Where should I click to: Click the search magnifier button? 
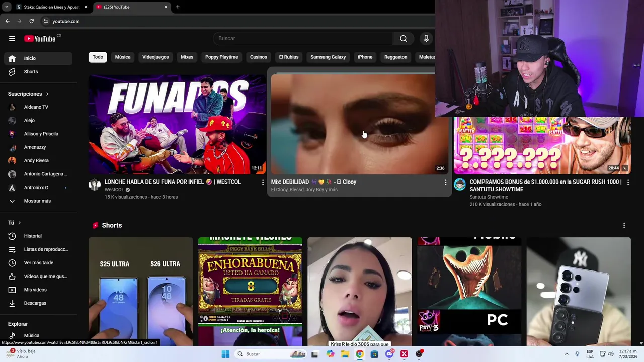tap(404, 39)
